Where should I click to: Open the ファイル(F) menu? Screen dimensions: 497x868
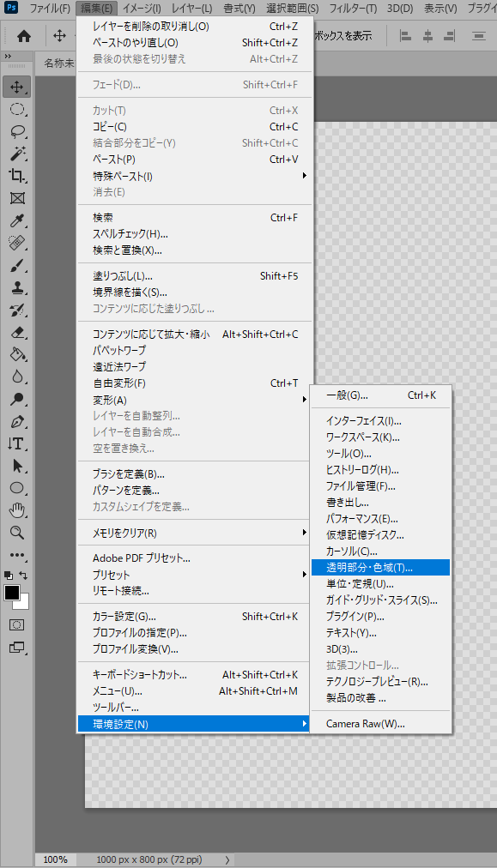point(49,9)
